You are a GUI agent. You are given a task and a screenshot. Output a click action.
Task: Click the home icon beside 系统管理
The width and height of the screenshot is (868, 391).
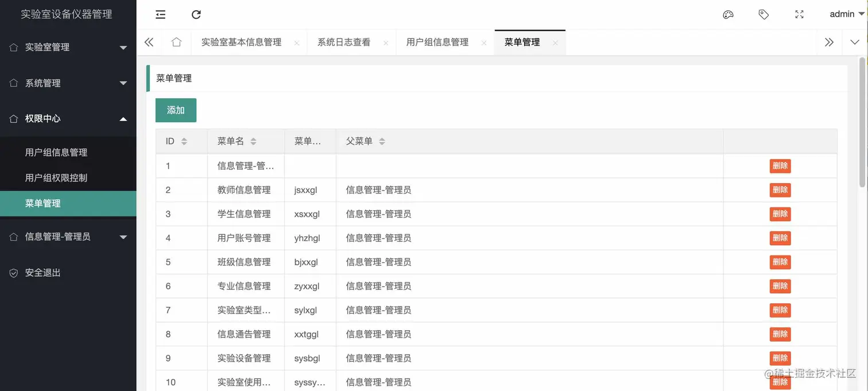click(14, 83)
